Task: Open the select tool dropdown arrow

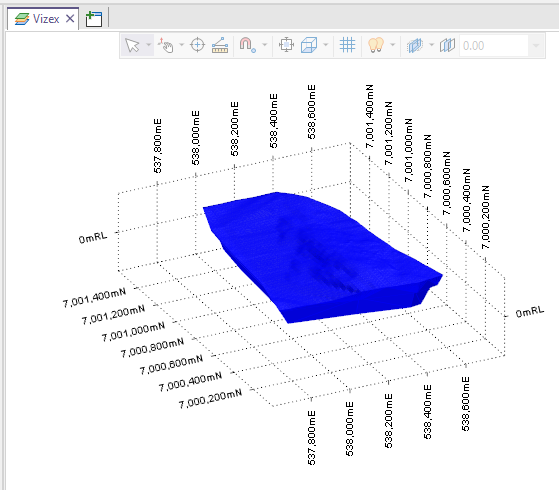Action: [149, 45]
